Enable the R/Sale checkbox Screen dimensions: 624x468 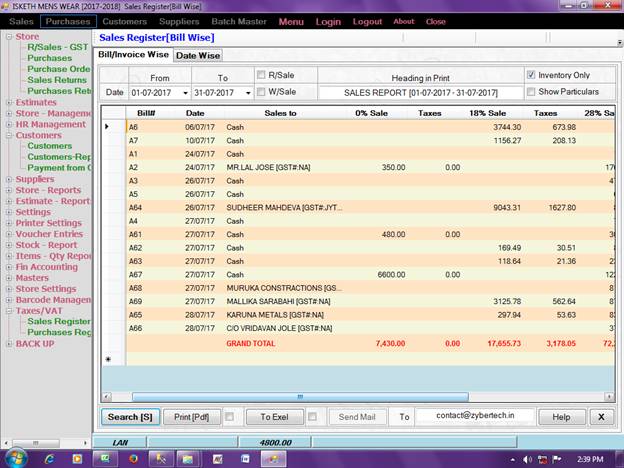(261, 75)
